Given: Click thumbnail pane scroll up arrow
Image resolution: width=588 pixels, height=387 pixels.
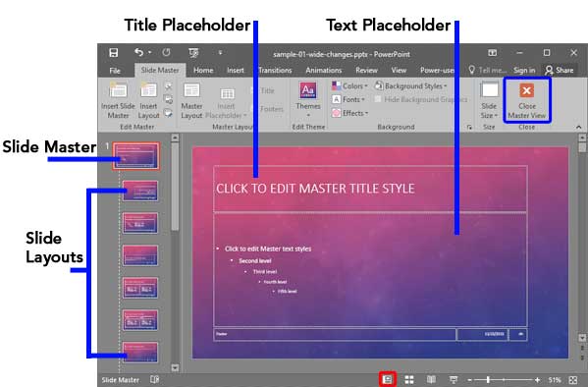Looking at the screenshot, I should 175,138.
